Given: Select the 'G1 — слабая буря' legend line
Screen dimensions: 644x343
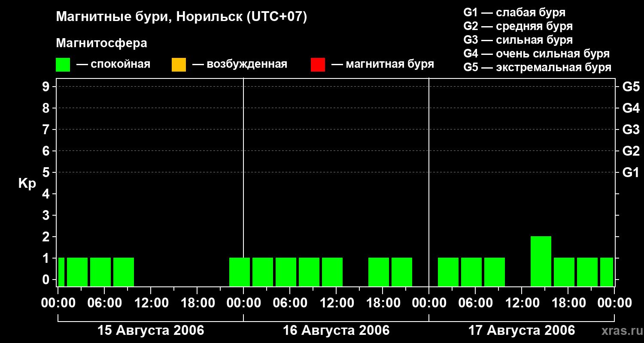Looking at the screenshot, I should [514, 12].
